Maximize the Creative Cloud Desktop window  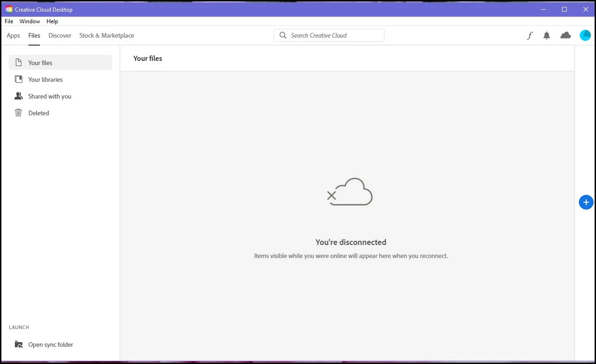coord(564,9)
